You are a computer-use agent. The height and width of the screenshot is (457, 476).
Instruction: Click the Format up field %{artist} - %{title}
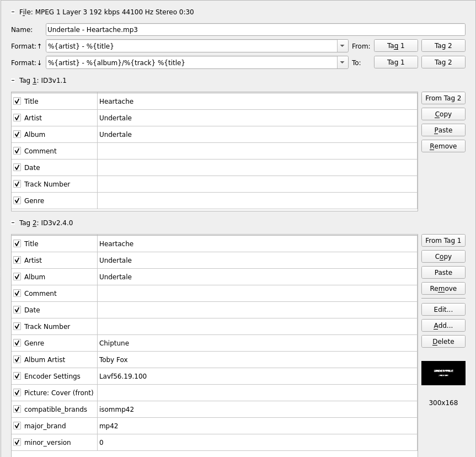[x=191, y=46]
